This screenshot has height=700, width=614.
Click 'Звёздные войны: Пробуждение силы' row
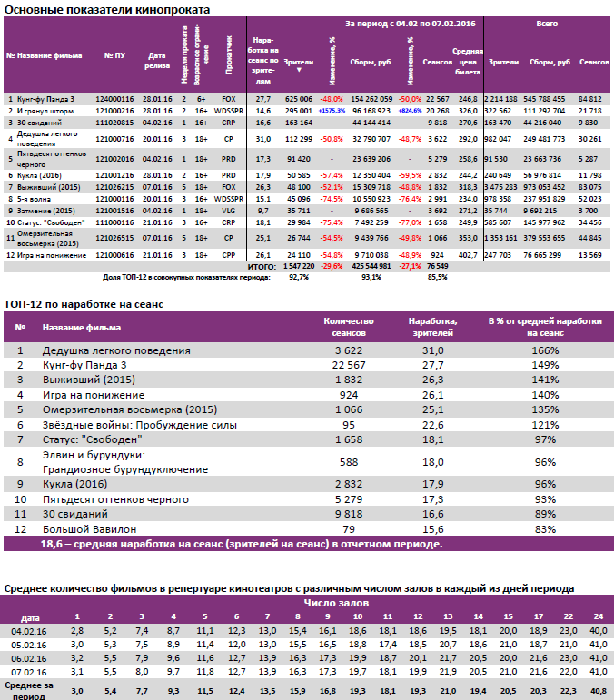140,425
